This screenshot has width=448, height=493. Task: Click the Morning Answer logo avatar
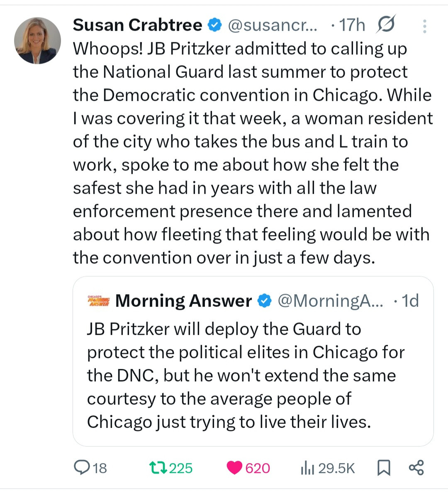98,301
